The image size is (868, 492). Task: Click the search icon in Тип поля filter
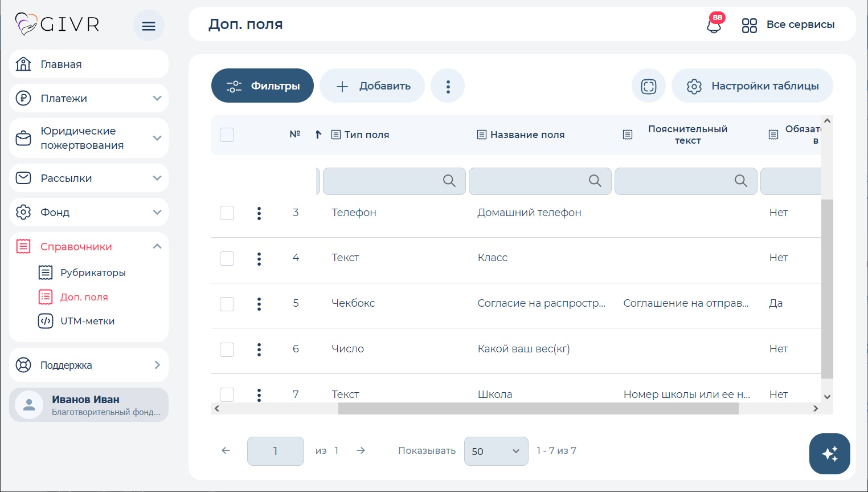[x=449, y=181]
